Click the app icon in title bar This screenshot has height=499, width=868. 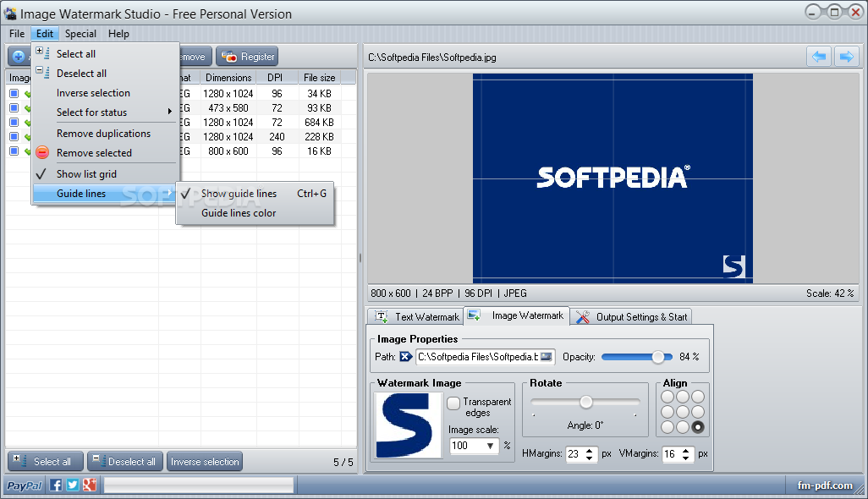[10, 14]
